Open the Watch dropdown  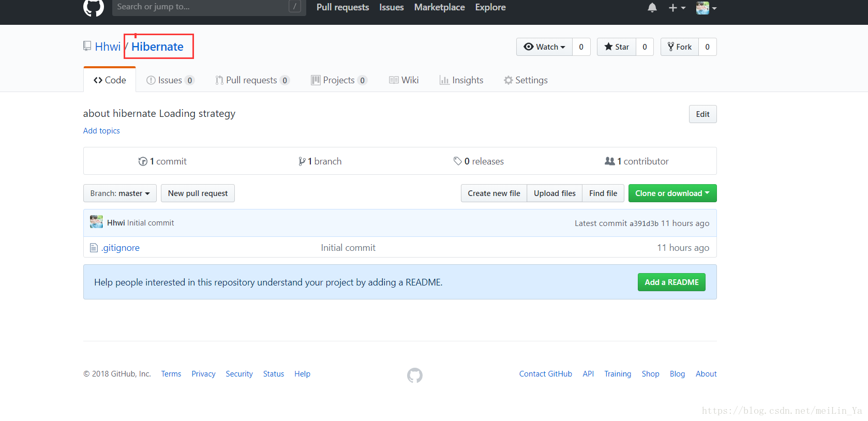tap(544, 47)
